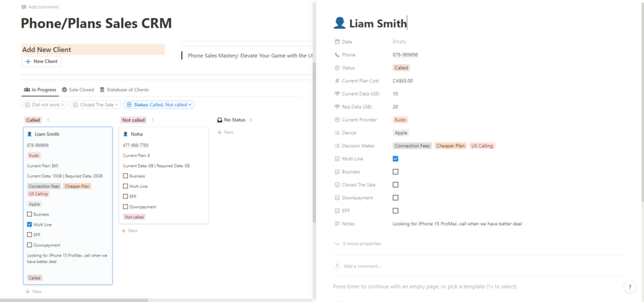This screenshot has height=302, width=644.
Task: Click the Current Plan Cost hash icon
Action: click(338, 81)
